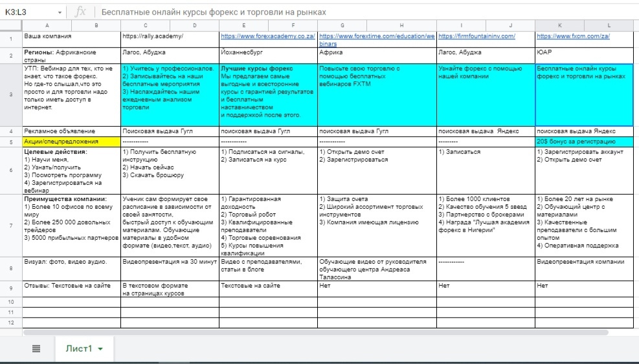Select column B header
Image resolution: width=639 pixels, height=364 pixels.
point(96,25)
